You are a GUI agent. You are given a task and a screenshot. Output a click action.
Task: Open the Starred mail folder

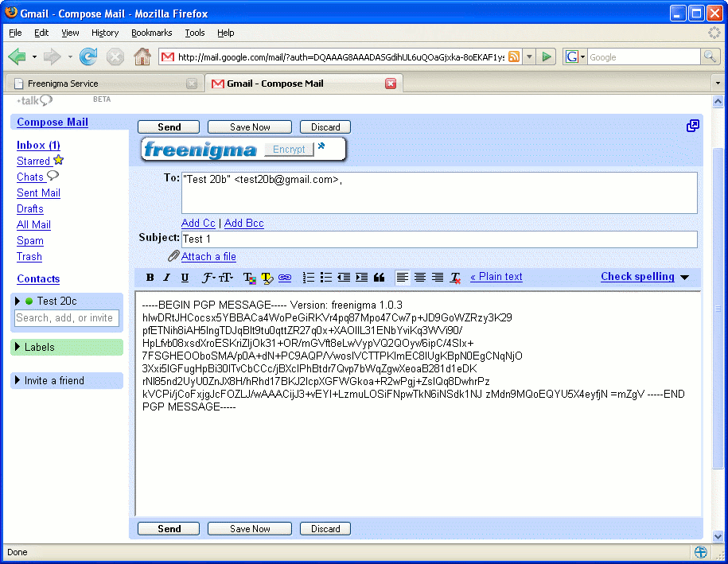[x=33, y=161]
